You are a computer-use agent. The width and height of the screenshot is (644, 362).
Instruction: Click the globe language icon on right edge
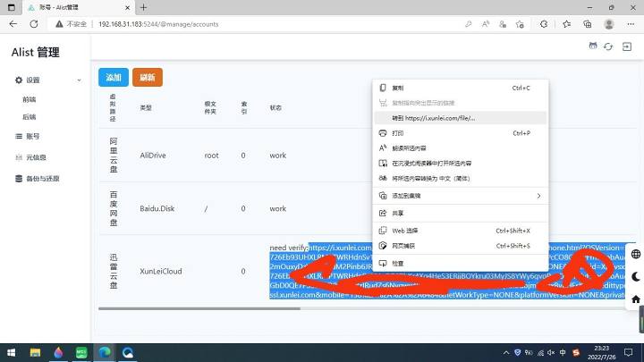tap(636, 254)
